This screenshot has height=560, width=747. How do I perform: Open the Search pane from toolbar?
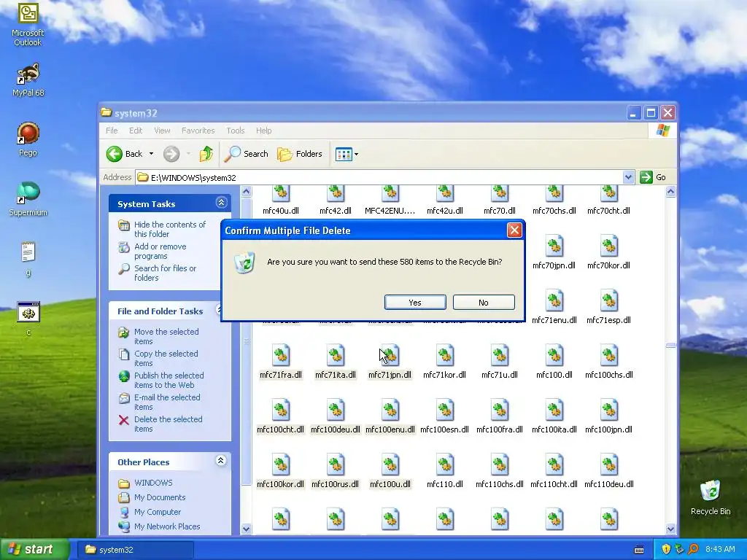(x=247, y=154)
